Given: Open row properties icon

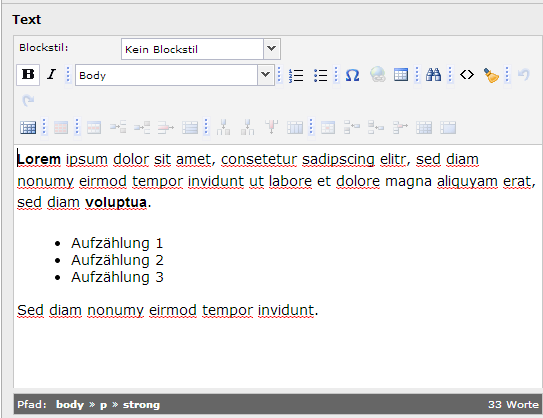Looking at the screenshot, I should (x=94, y=128).
